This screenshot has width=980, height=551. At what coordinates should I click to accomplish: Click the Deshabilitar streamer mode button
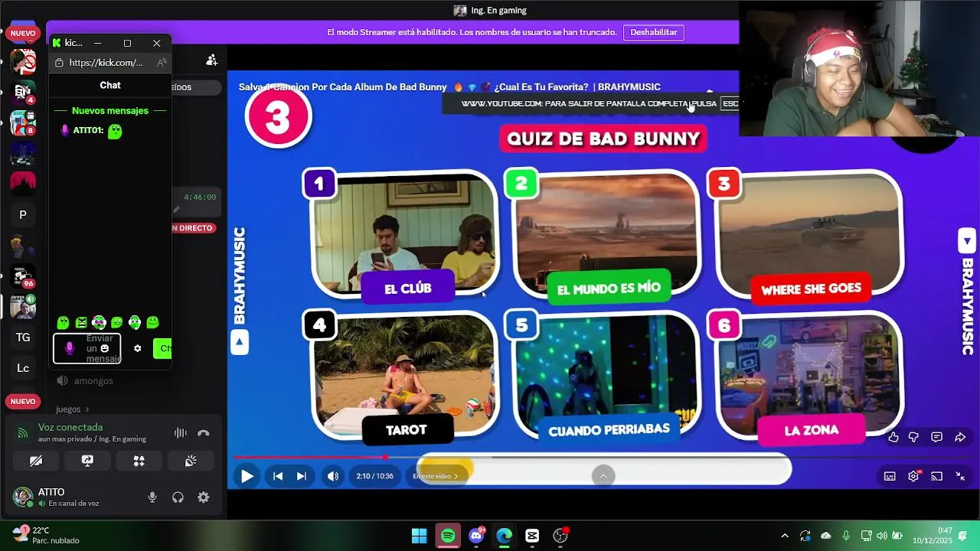coord(654,32)
